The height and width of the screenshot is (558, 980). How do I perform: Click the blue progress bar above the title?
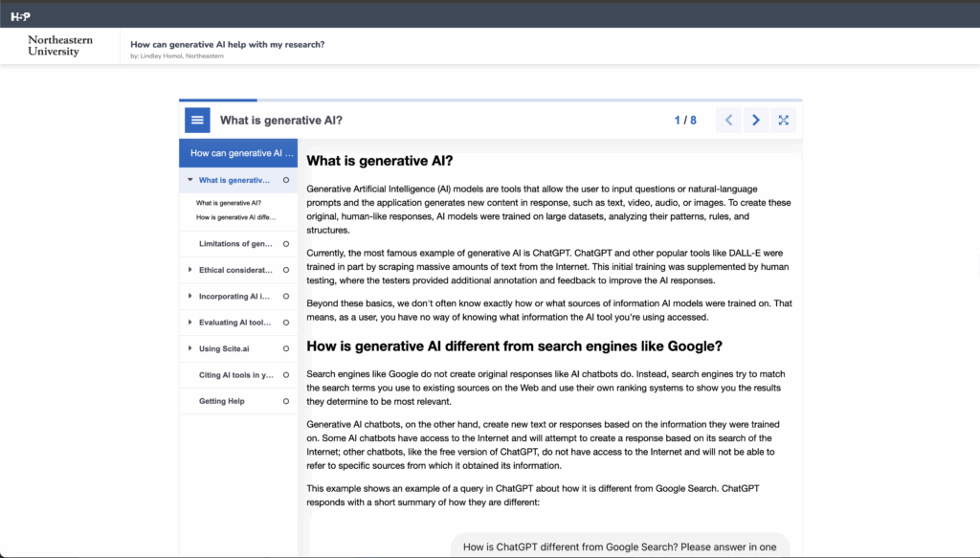click(x=217, y=100)
